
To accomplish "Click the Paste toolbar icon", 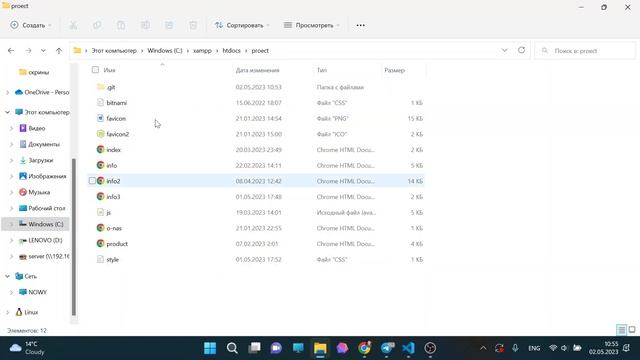I will click(x=121, y=25).
